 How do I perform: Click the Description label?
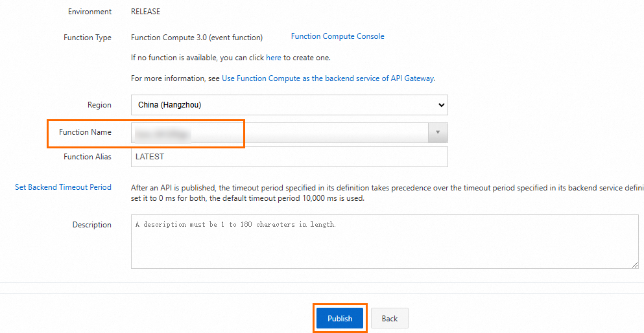(x=91, y=225)
